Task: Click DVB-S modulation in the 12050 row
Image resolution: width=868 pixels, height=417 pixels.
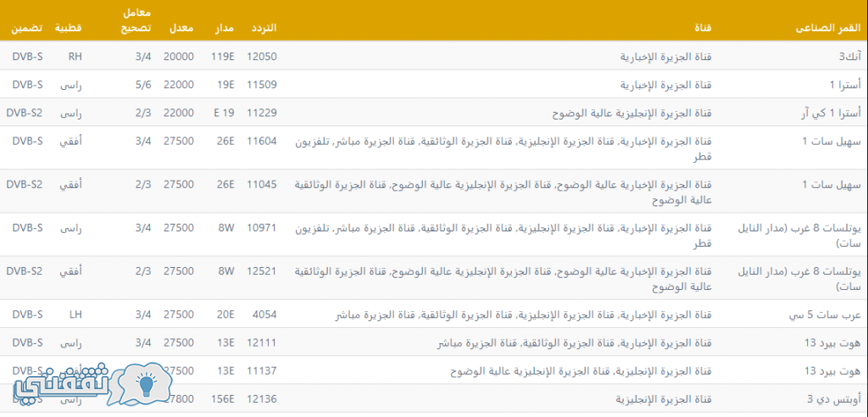Action: pos(28,57)
